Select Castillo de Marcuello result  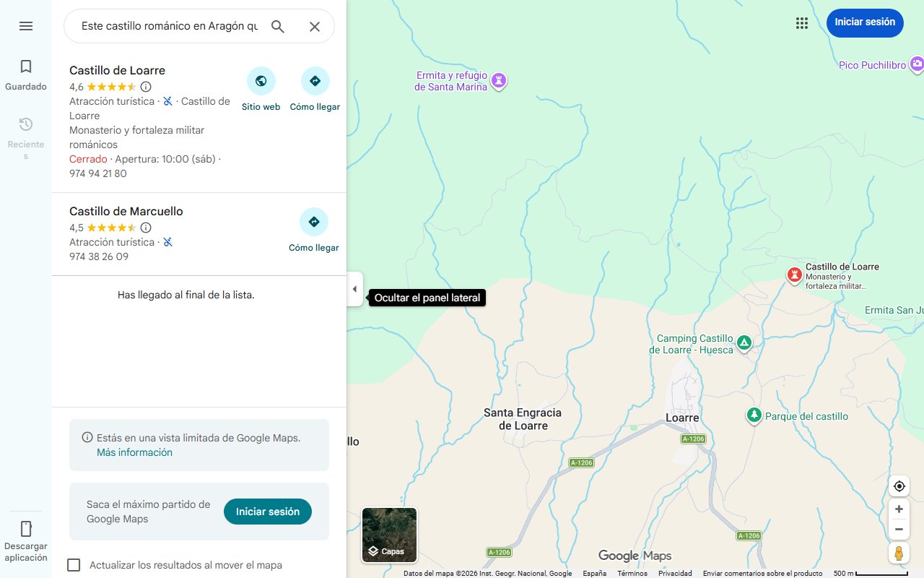[x=126, y=212]
